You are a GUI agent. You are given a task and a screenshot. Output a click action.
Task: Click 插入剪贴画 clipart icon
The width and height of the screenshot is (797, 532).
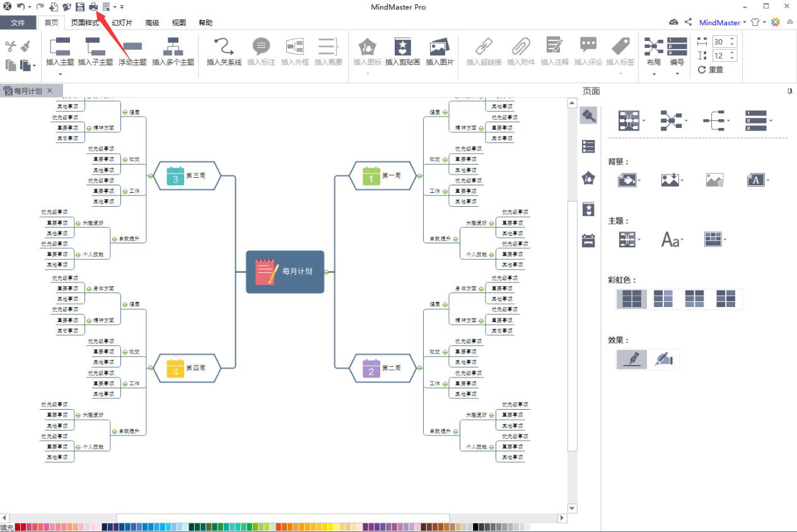tap(402, 47)
